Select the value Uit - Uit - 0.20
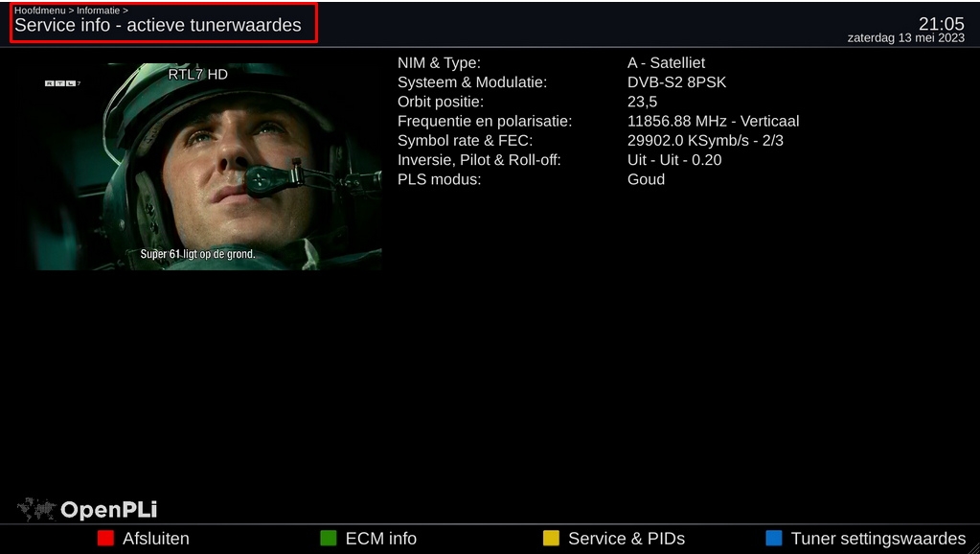Viewport: 980px width, 554px height. pyautogui.click(x=674, y=160)
